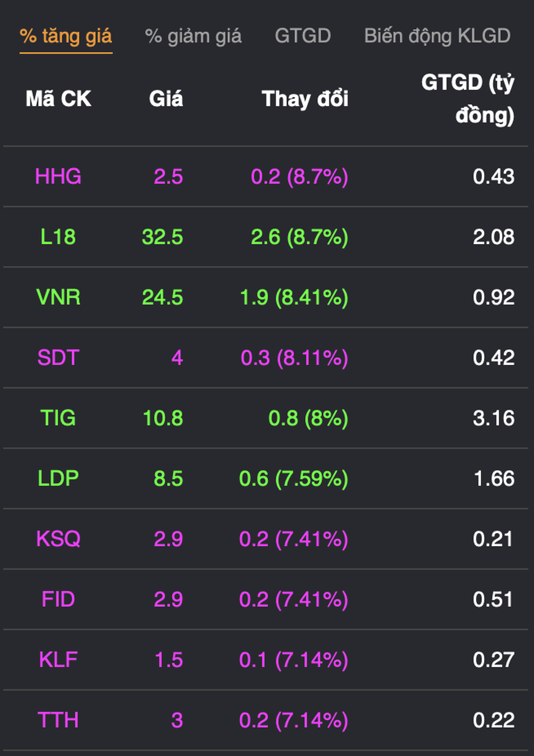The height and width of the screenshot is (756, 534).
Task: Select the LDP ticker link
Action: [x=58, y=479]
